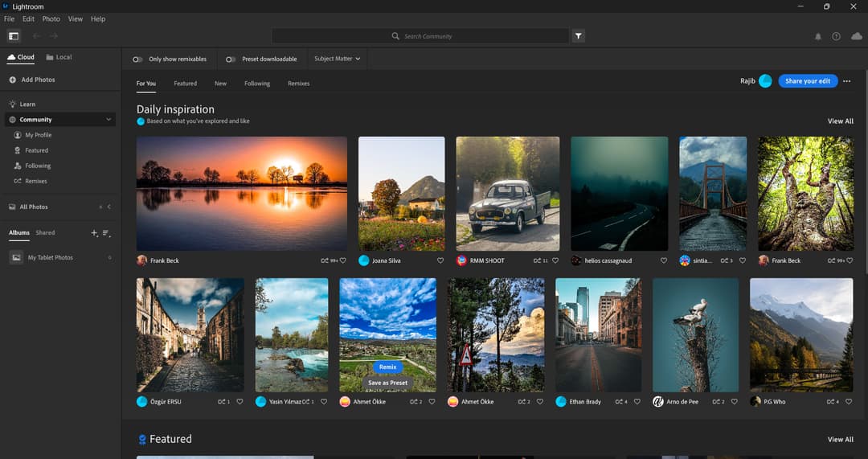Check cloud sync status icon

pos(857,36)
